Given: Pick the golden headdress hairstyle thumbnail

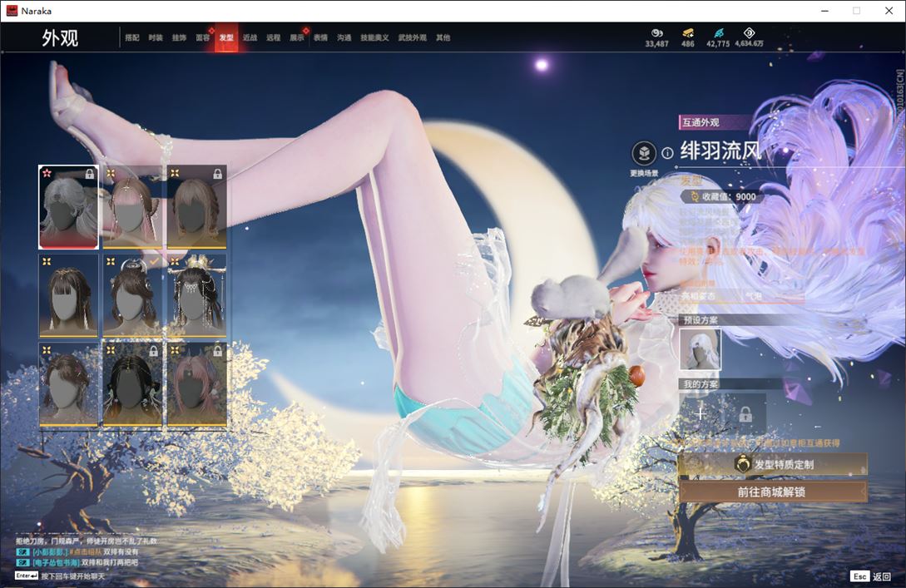Looking at the screenshot, I should point(196,296).
